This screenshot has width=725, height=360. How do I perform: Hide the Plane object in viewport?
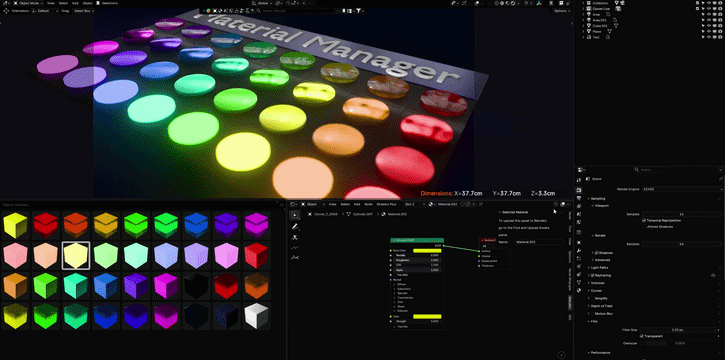coord(708,31)
